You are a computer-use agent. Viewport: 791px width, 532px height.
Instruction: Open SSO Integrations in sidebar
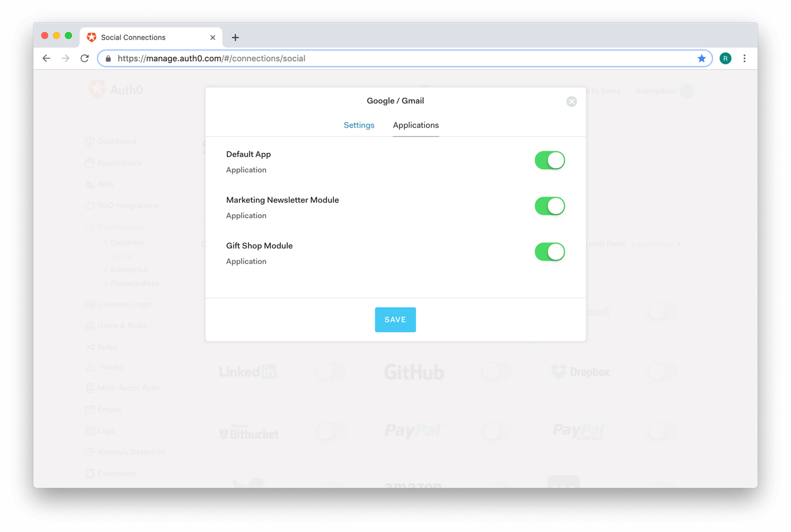point(122,206)
